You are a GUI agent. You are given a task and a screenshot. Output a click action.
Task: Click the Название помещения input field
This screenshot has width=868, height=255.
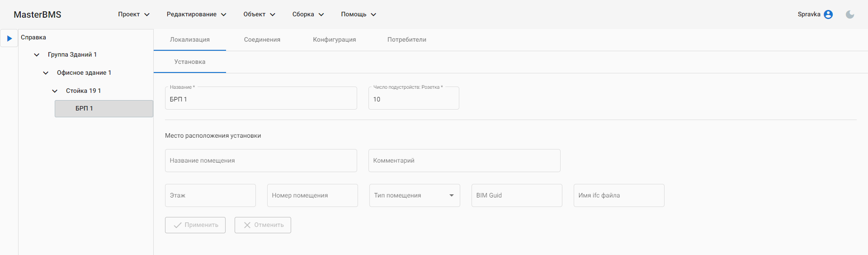click(261, 161)
